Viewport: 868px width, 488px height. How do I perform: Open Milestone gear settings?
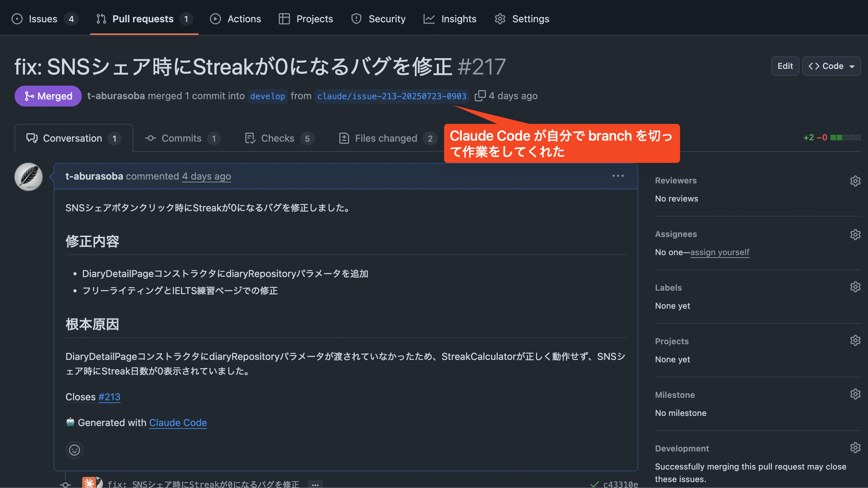pyautogui.click(x=855, y=394)
